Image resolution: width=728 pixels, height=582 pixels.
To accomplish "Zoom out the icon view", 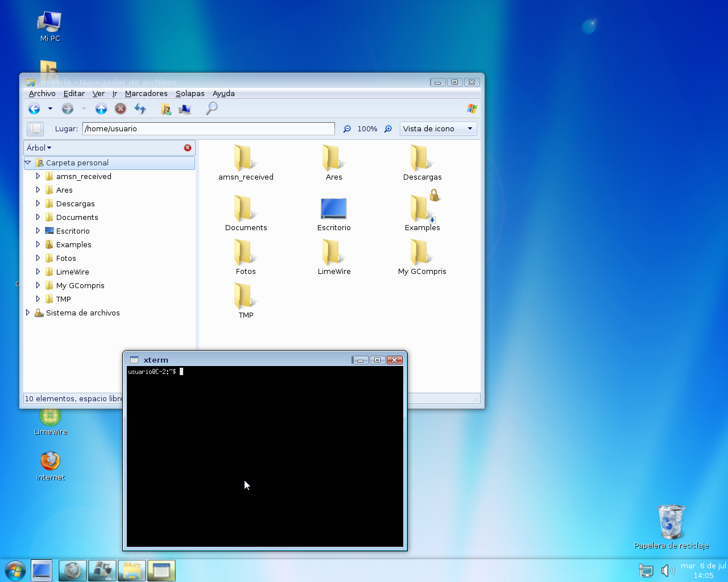I will click(x=347, y=129).
